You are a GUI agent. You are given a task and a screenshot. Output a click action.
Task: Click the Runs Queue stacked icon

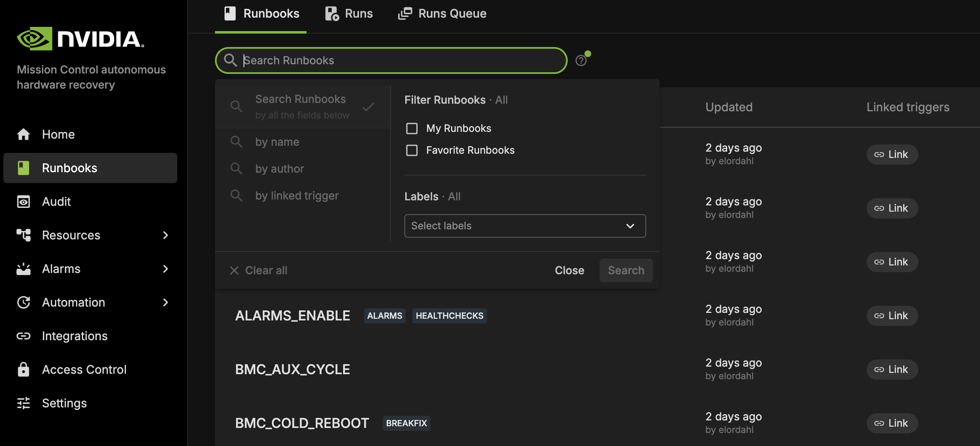click(x=405, y=14)
